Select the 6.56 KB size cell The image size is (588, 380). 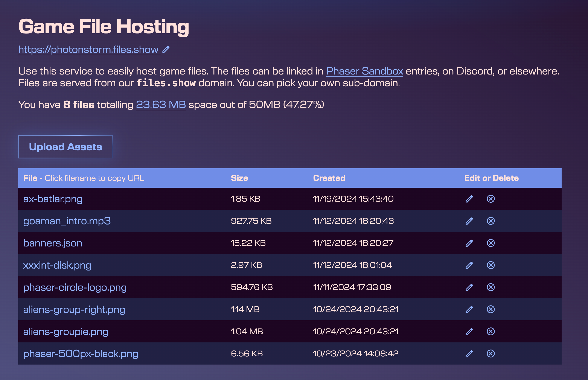[247, 354]
